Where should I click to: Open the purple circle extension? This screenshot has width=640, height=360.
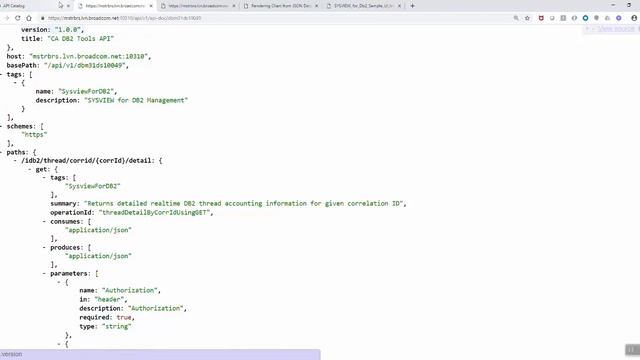[x=619, y=18]
